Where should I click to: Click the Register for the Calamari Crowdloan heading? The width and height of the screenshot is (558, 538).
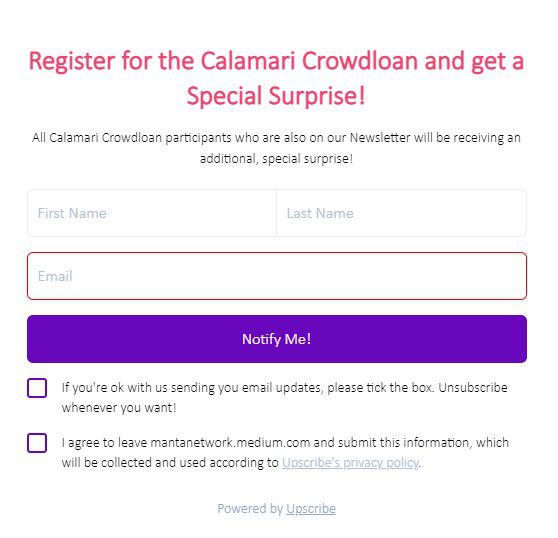[276, 61]
